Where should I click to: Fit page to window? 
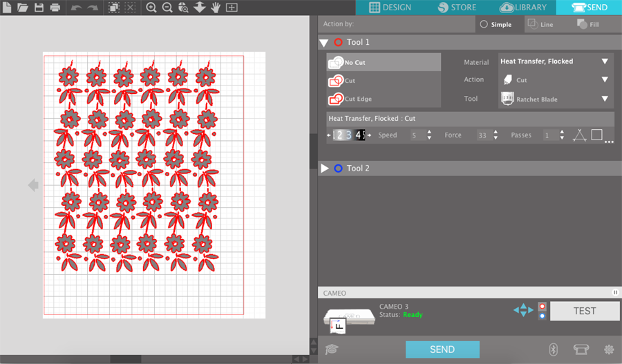tap(232, 7)
